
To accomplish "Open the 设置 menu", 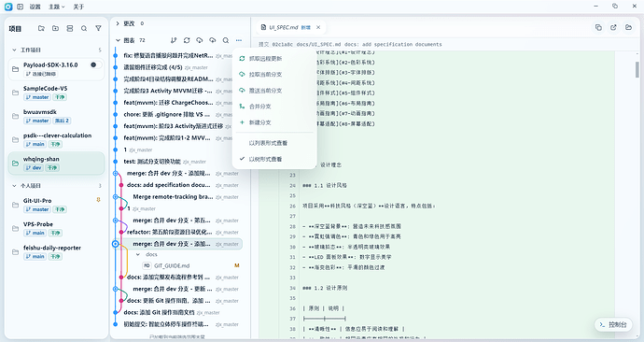I will coord(35,7).
